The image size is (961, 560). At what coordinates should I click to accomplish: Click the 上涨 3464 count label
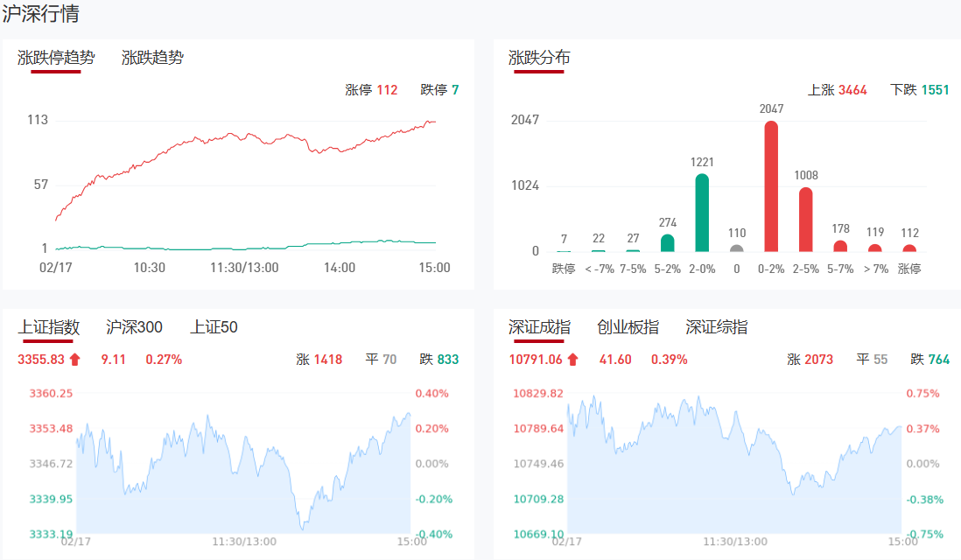(x=837, y=90)
